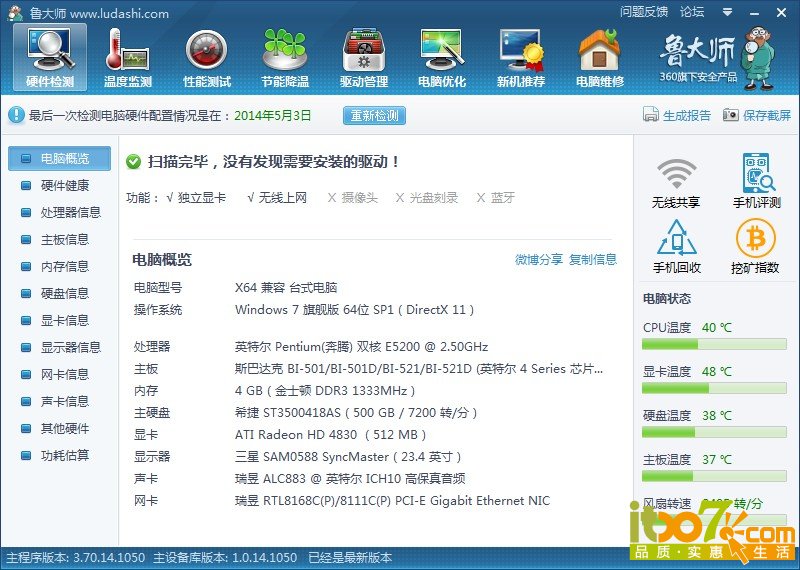Click the 鲁大师 logo mascot
The image size is (800, 570).
pos(758,57)
